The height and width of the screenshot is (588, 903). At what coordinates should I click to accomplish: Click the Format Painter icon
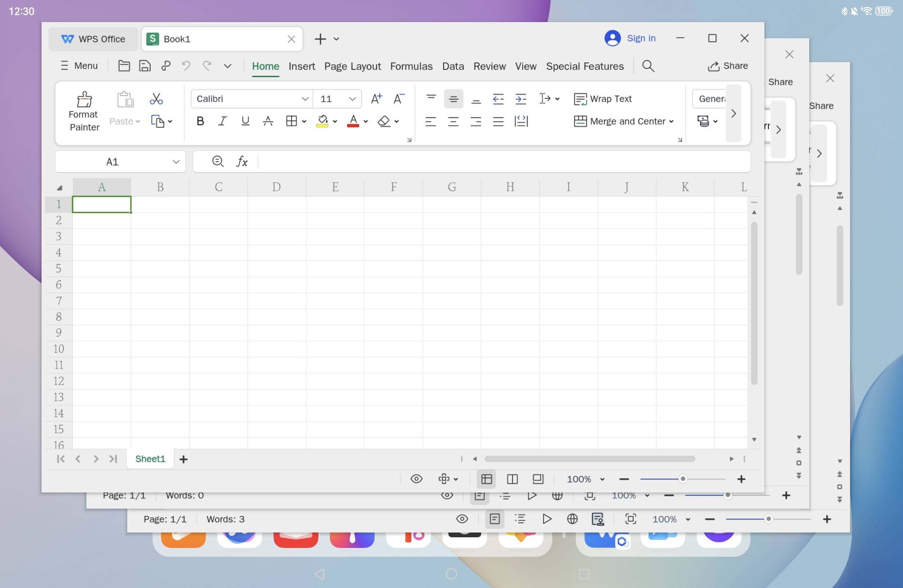click(84, 100)
